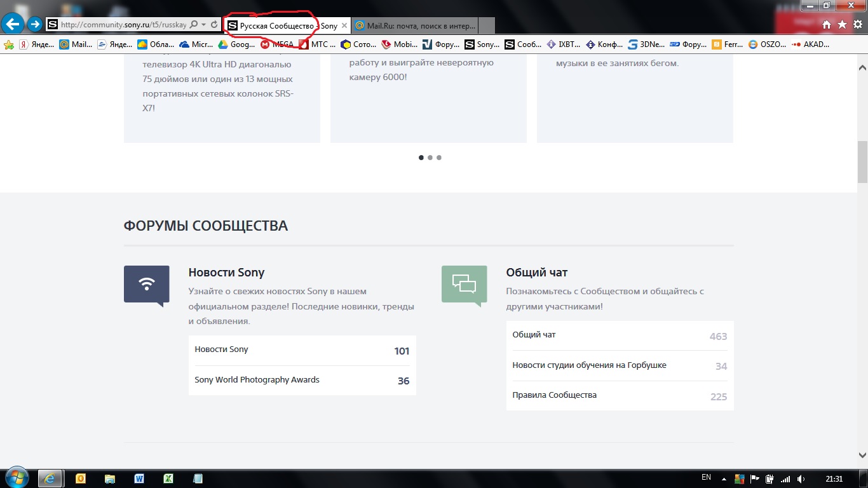
Task: Select the third carousel pagination dot
Action: point(439,158)
